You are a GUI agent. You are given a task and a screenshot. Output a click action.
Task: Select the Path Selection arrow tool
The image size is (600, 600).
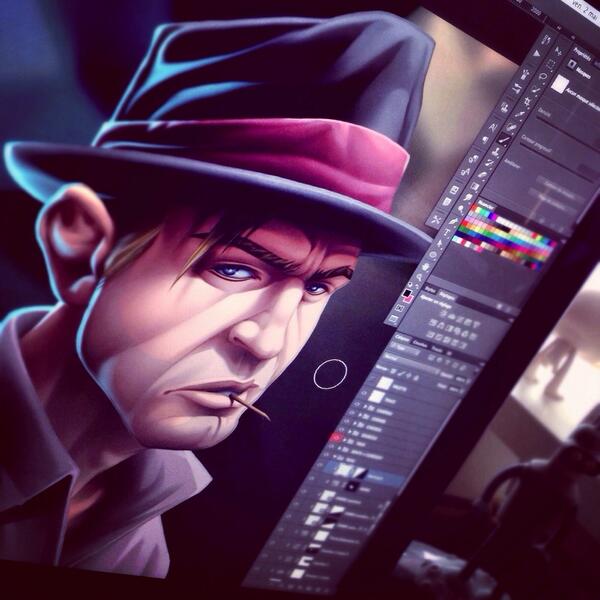440,243
